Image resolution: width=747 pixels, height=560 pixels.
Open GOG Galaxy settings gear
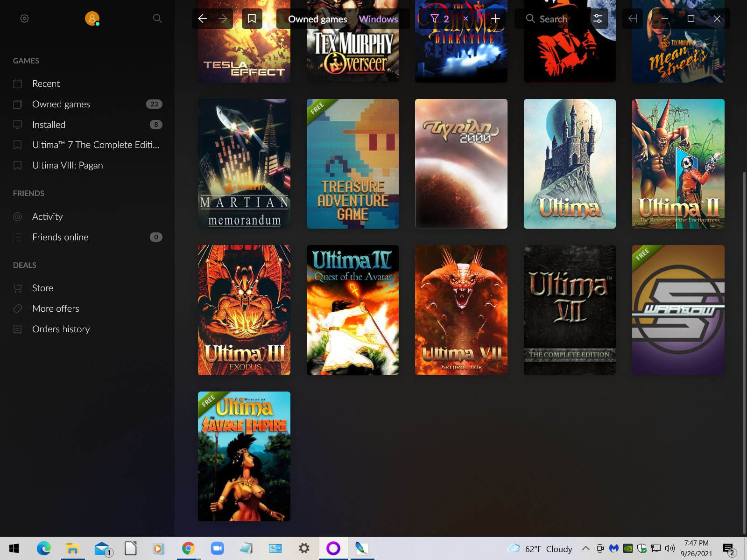[24, 19]
